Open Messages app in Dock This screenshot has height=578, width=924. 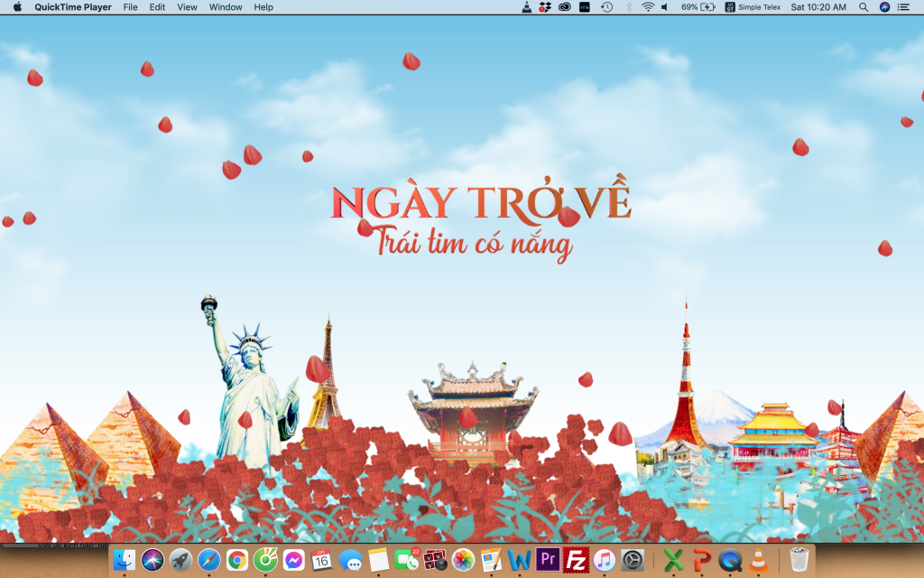pos(351,560)
